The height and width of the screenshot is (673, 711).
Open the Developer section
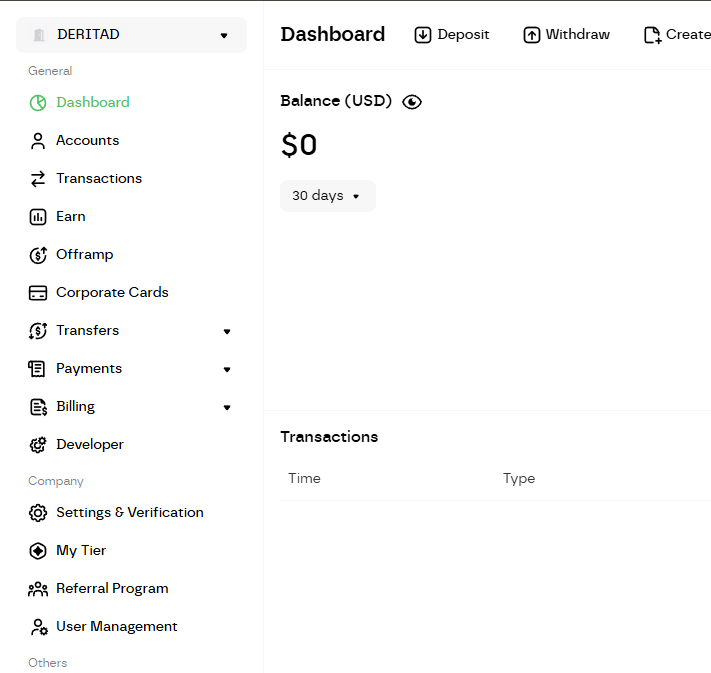point(90,445)
